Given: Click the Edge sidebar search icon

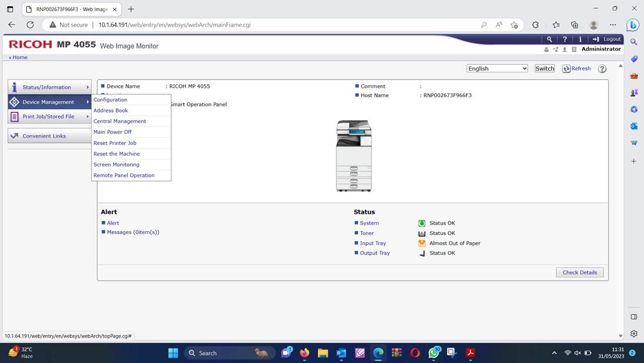Looking at the screenshot, I should [634, 42].
